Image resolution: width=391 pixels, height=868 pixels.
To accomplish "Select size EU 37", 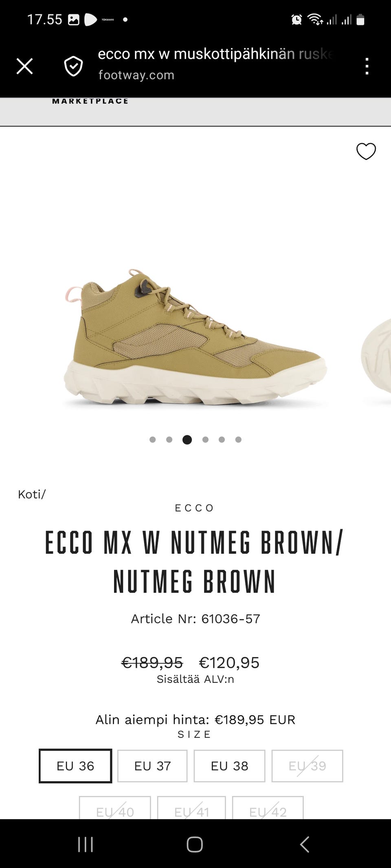I will click(x=152, y=766).
